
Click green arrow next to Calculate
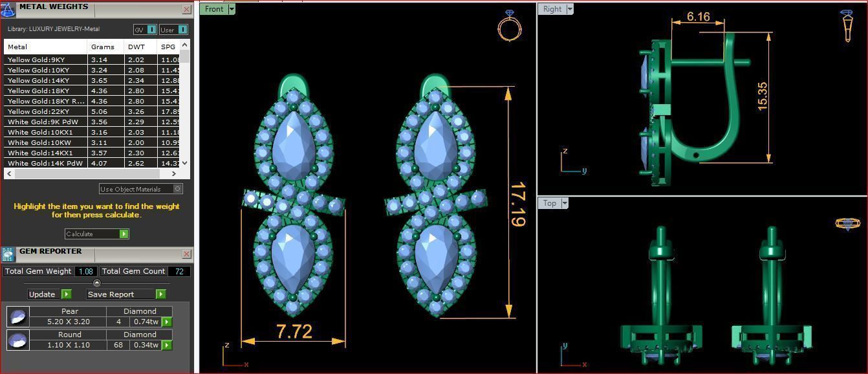coord(124,234)
